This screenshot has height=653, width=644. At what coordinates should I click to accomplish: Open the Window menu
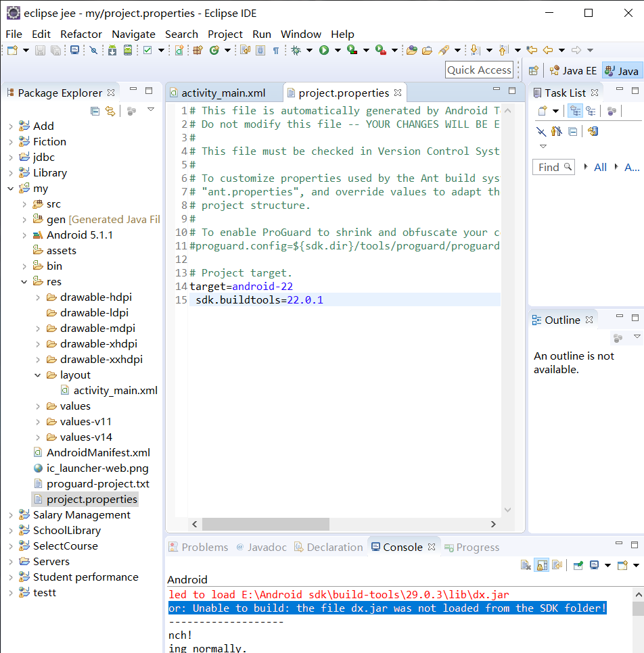pyautogui.click(x=301, y=34)
